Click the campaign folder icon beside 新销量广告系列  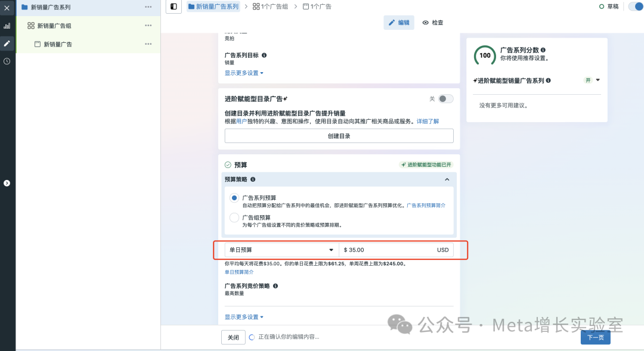coord(23,8)
